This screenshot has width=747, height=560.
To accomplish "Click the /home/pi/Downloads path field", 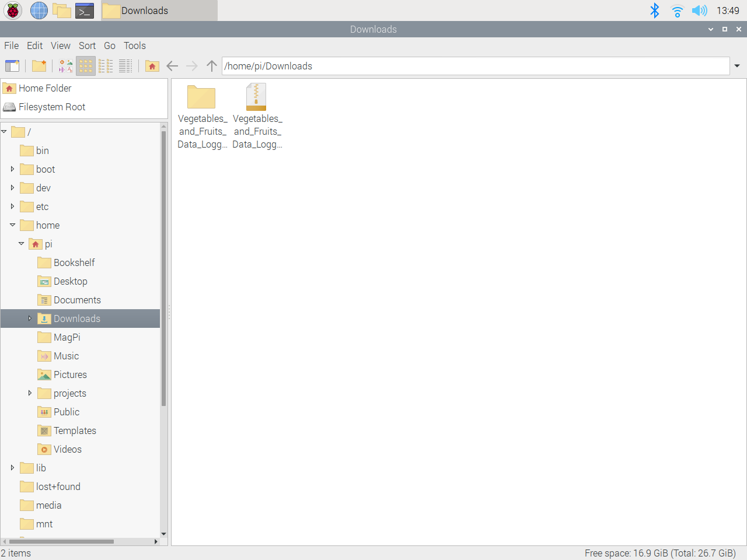I will tap(476, 66).
